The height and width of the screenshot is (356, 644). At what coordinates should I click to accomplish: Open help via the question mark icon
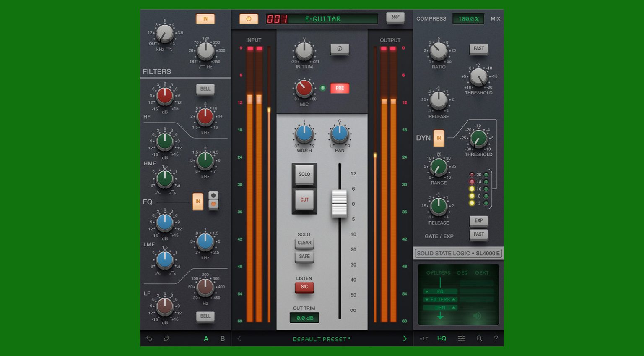coord(496,338)
